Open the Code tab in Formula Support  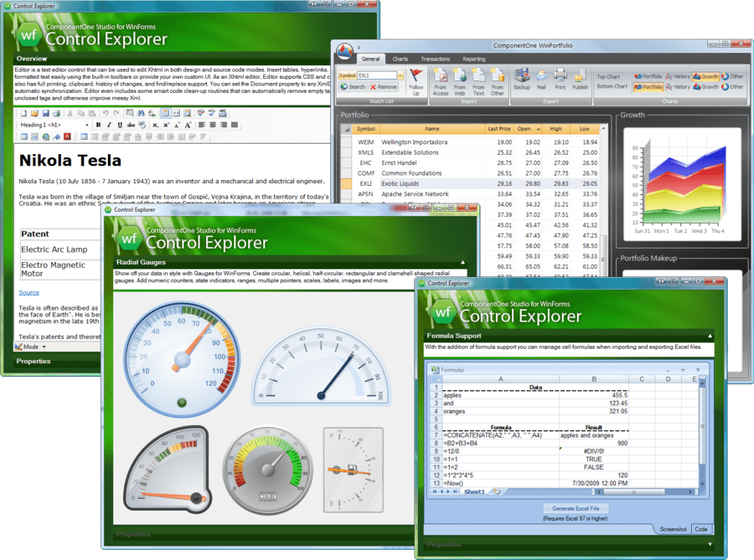click(701, 529)
